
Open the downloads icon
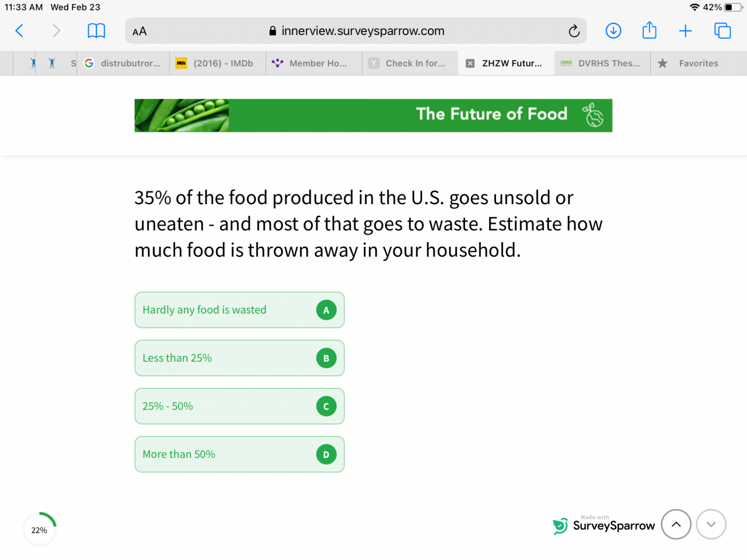tap(613, 31)
